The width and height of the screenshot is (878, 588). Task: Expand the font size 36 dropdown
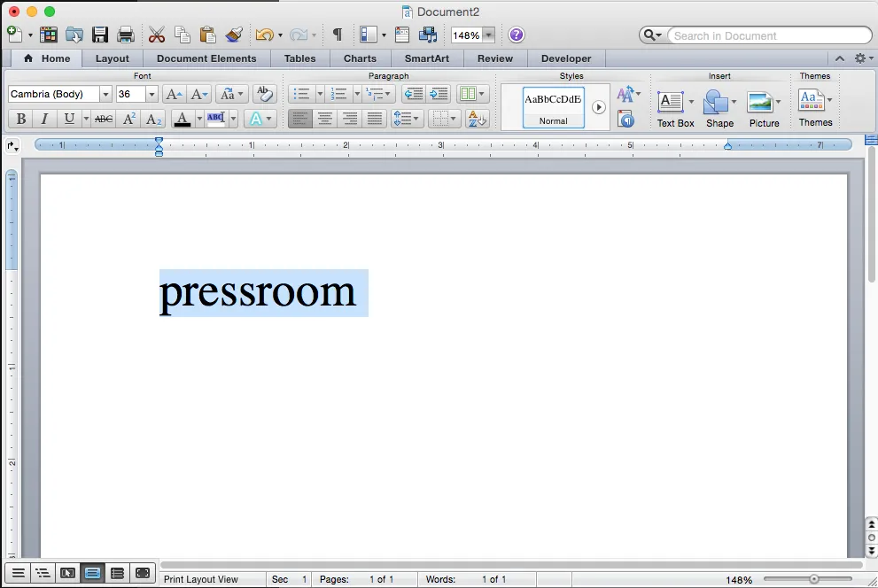click(x=152, y=94)
